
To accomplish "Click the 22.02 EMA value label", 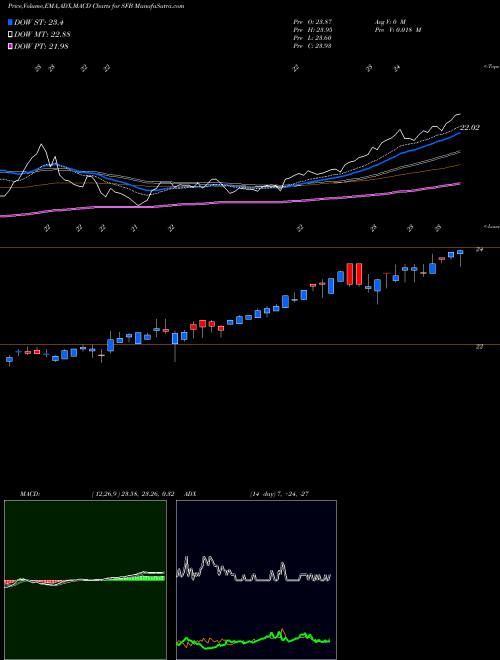I will point(470,127).
